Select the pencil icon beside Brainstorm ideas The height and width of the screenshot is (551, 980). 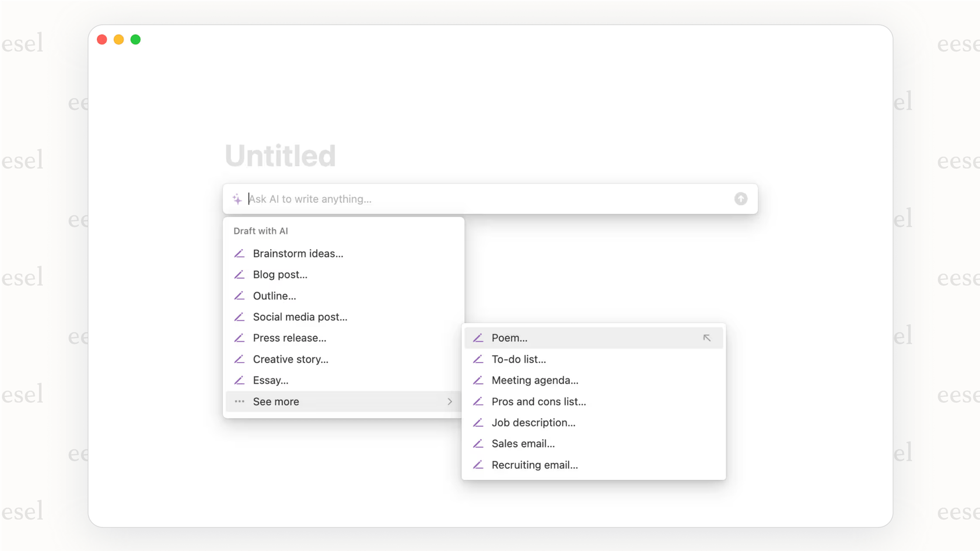[x=240, y=253]
